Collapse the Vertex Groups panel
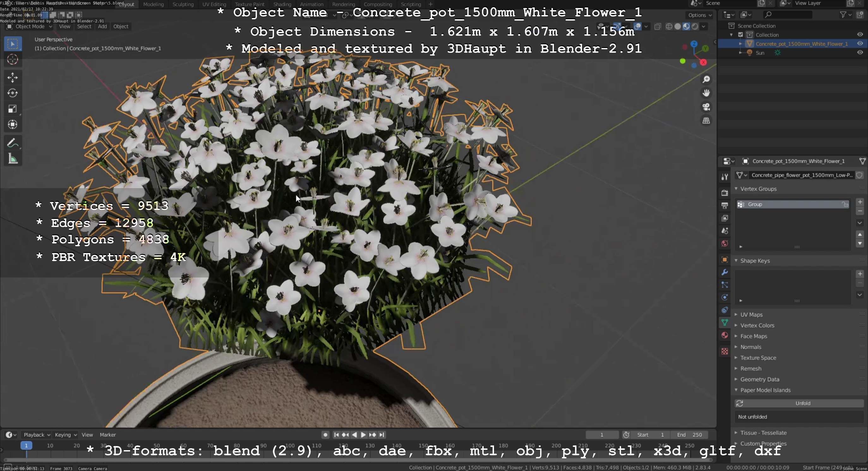 [736, 189]
